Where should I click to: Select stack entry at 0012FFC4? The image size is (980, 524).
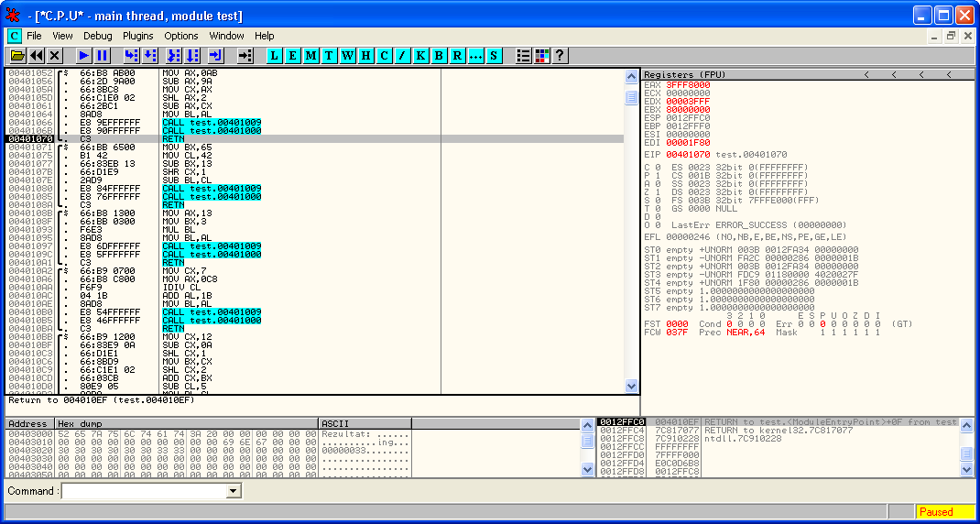coord(778,431)
